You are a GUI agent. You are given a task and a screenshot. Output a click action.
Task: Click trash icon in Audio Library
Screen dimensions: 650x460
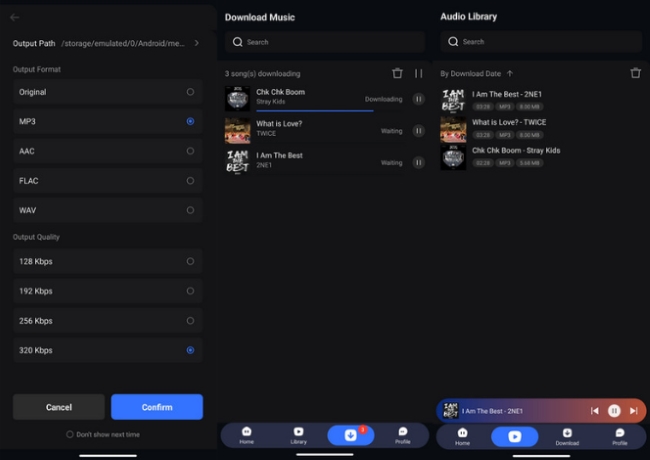pyautogui.click(x=635, y=73)
